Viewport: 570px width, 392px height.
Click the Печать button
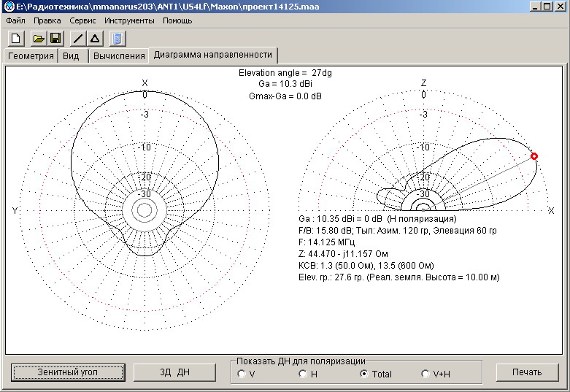click(526, 372)
